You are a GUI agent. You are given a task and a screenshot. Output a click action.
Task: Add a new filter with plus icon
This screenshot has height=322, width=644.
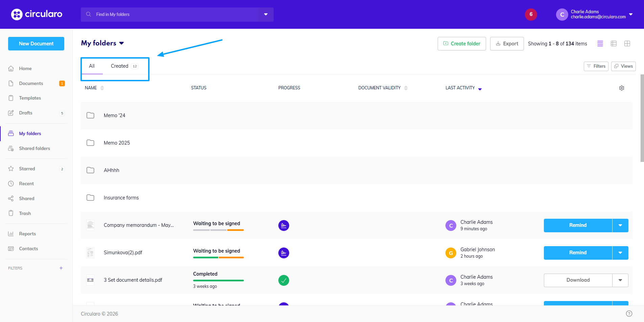(x=61, y=268)
